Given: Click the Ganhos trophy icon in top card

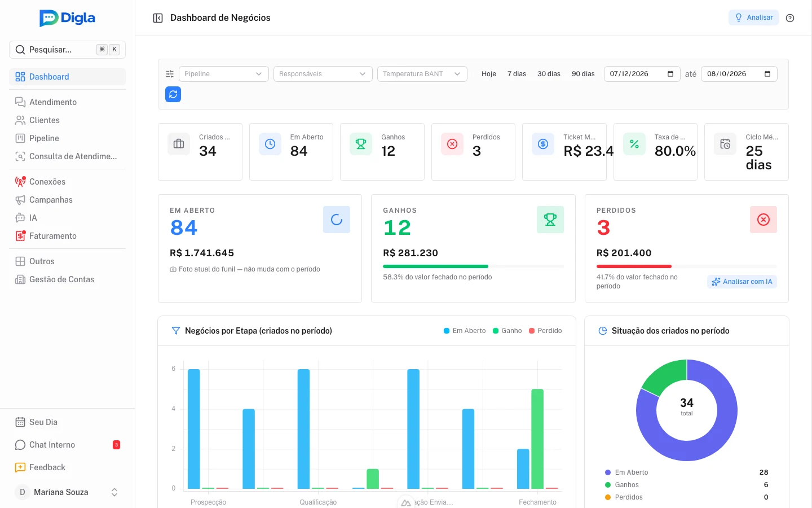Looking at the screenshot, I should (x=361, y=144).
